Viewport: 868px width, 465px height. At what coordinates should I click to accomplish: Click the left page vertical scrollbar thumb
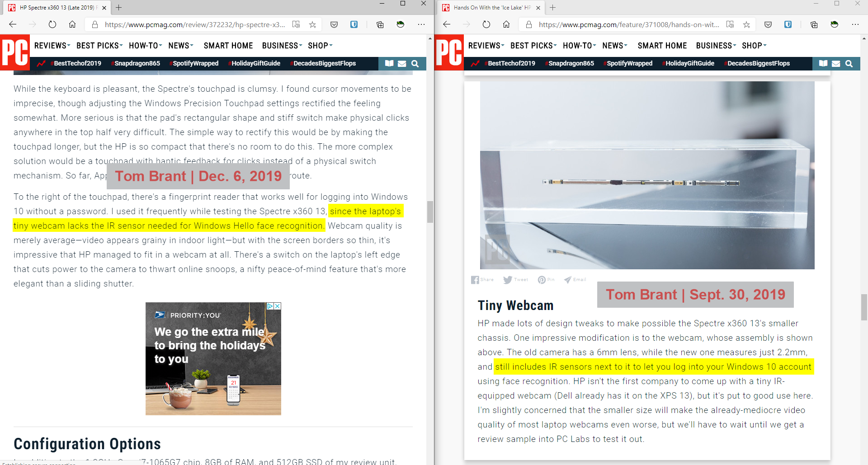pos(430,212)
